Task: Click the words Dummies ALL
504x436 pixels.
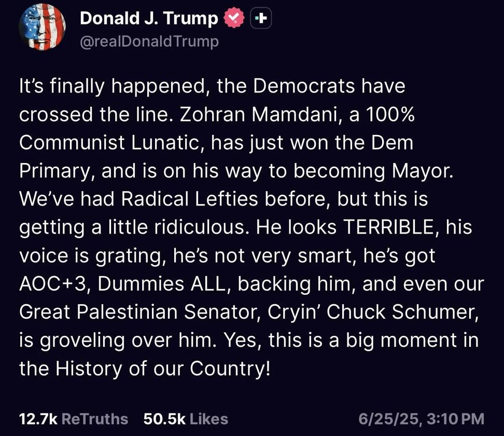Action: pyautogui.click(x=162, y=284)
